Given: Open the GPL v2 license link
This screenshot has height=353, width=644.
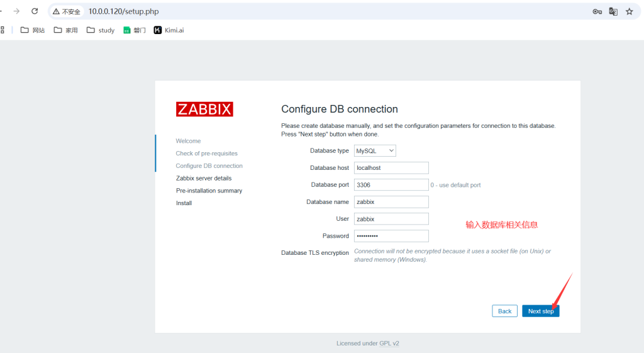Looking at the screenshot, I should pos(389,344).
